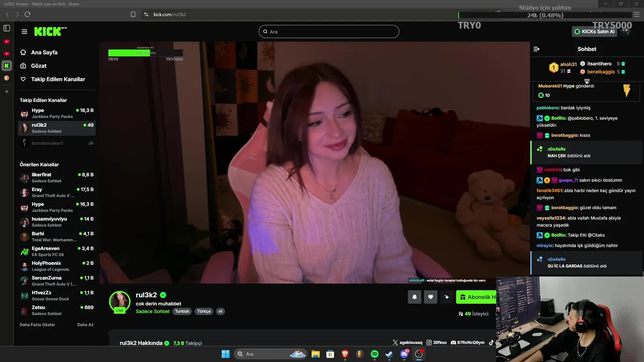Screen dimensions: 644x362
Task: Show fewer channels with Daha Az
Action: click(x=85, y=325)
